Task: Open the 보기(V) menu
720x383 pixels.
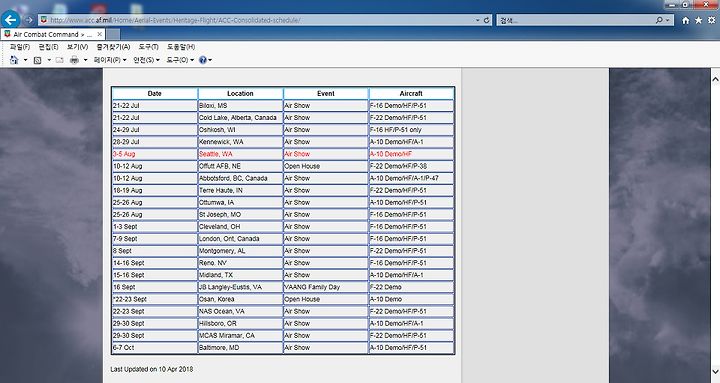Action: pos(77,47)
